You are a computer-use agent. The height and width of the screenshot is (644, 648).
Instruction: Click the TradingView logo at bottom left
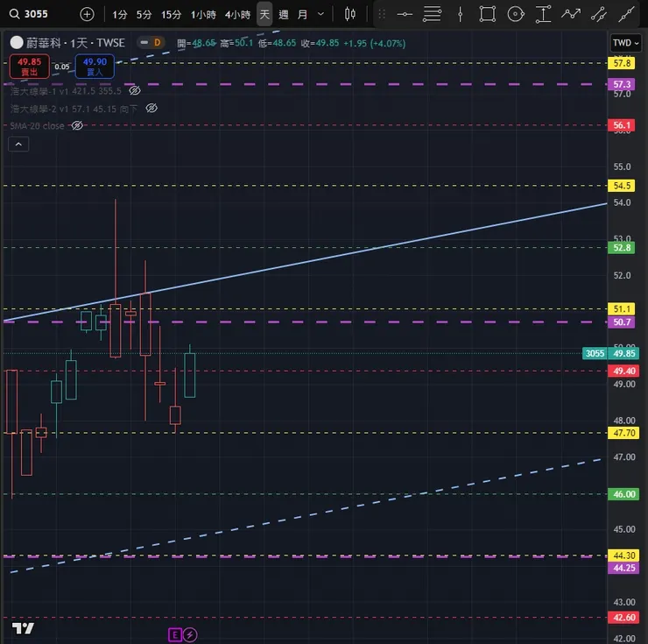point(23,629)
